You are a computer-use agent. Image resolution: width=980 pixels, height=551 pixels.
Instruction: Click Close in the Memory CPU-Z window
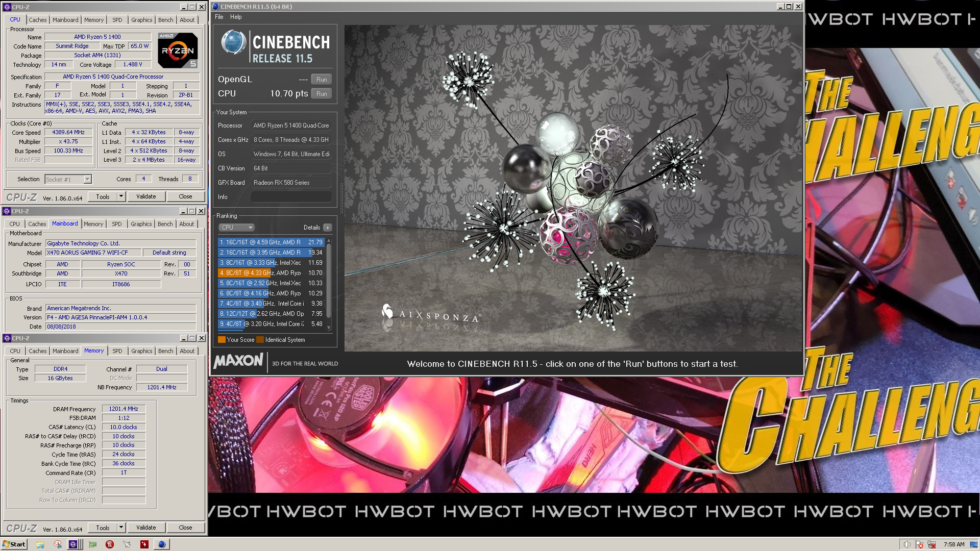click(x=185, y=528)
